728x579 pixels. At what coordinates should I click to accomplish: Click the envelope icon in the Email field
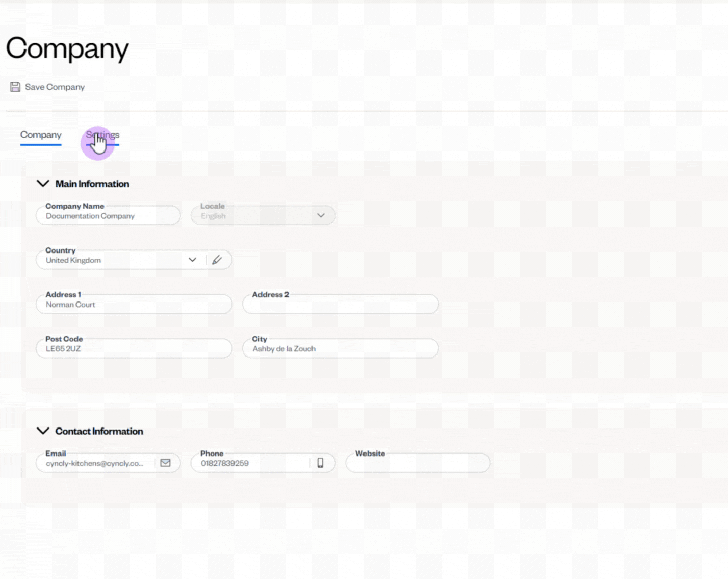click(x=165, y=463)
